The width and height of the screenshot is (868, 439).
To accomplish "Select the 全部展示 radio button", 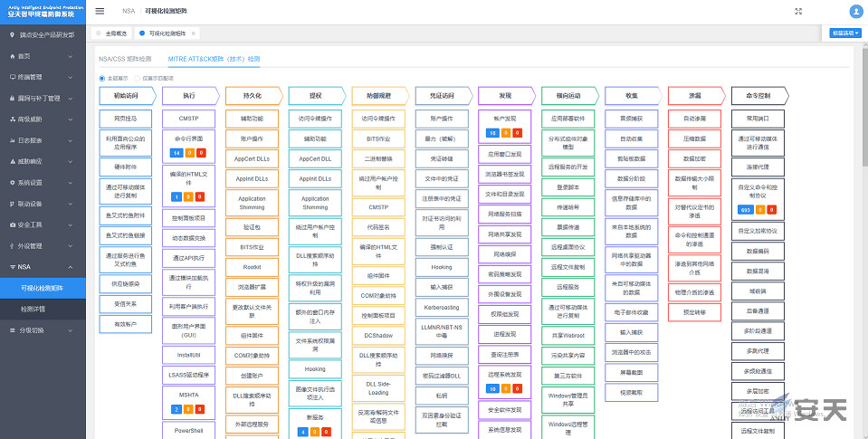I will (102, 78).
